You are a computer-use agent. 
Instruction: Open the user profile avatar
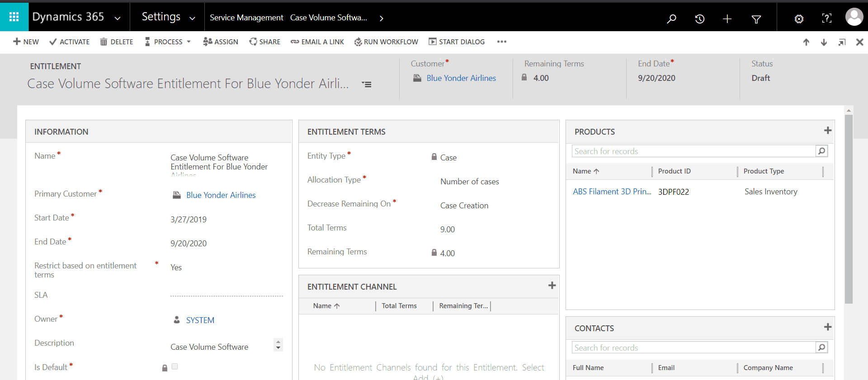click(854, 17)
